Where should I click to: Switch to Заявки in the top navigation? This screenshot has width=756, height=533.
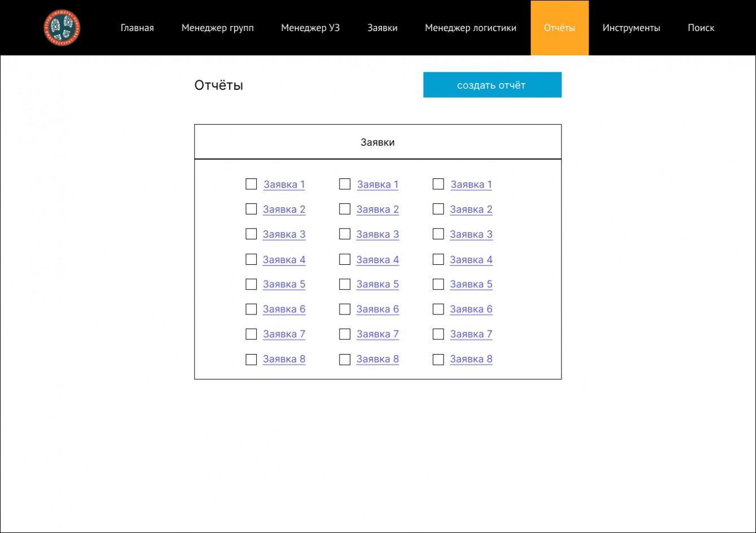[383, 28]
